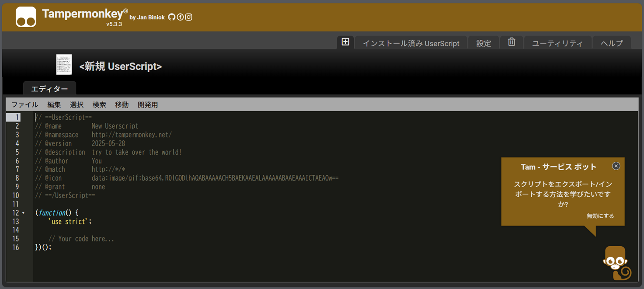Open the ファイル menu
Image resolution: width=644 pixels, height=289 pixels.
coord(24,104)
